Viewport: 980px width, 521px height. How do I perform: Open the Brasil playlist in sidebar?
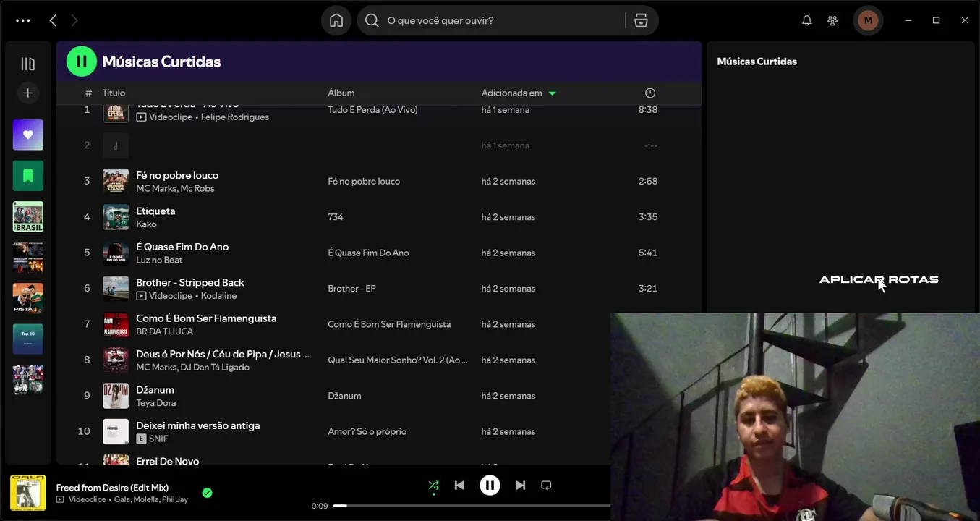tap(28, 216)
